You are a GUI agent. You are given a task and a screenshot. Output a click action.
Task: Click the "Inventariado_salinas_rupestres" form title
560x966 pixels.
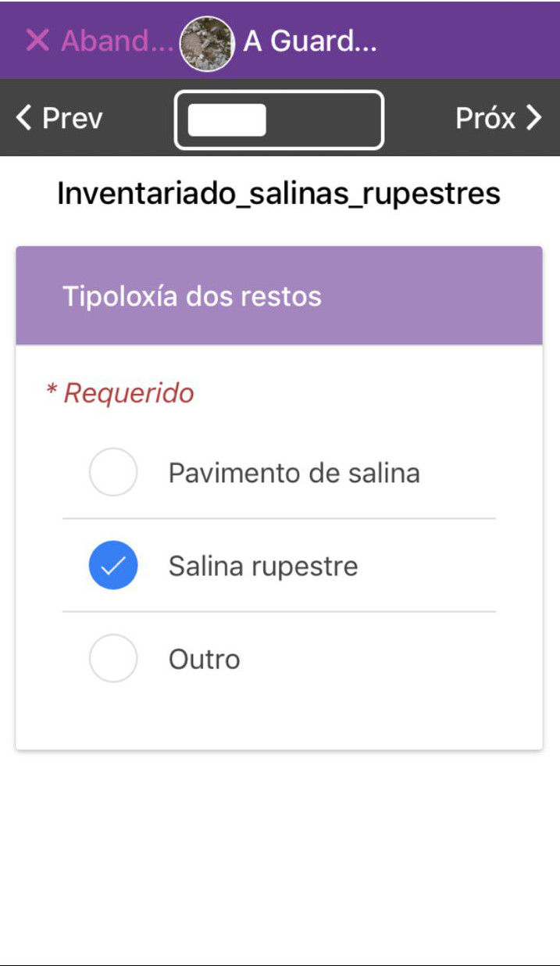pos(279,193)
